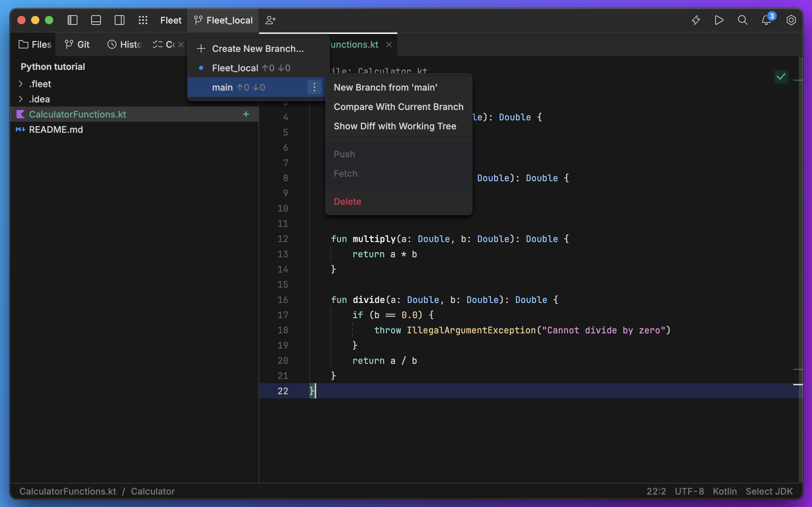Click line number 12 in the gutter

tap(283, 239)
